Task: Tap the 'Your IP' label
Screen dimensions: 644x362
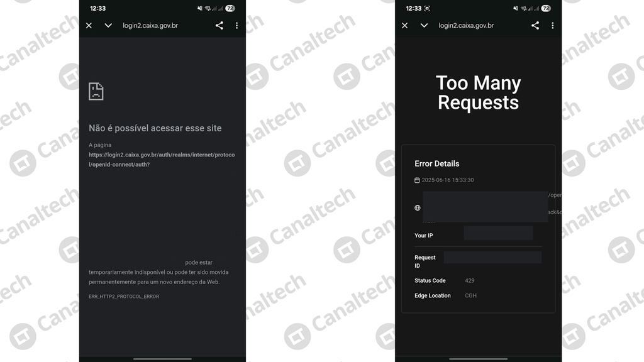Action: [x=423, y=236]
